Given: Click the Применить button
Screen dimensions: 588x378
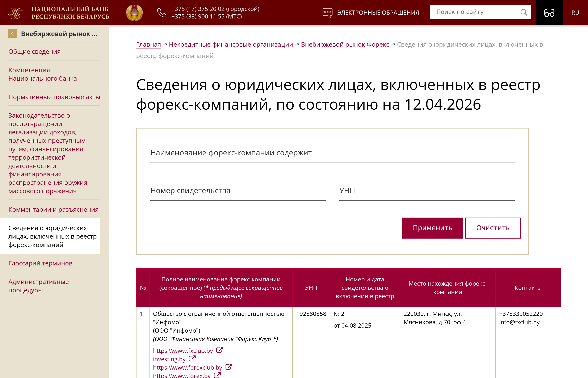Looking at the screenshot, I should [x=432, y=228].
